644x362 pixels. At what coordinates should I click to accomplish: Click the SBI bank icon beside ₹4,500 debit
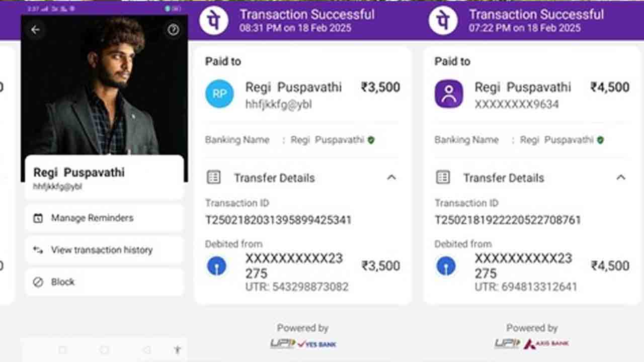pos(446,266)
